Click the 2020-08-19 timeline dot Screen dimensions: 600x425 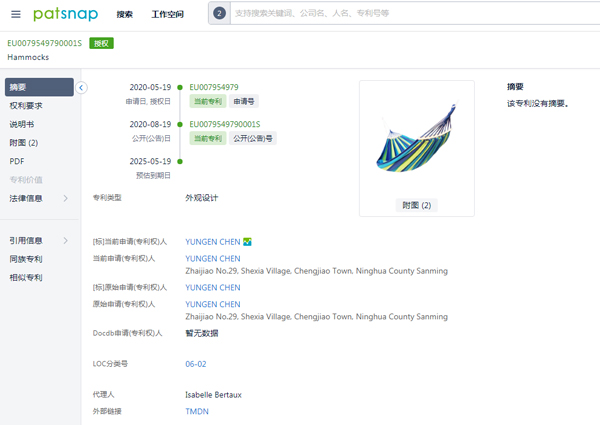click(x=180, y=125)
